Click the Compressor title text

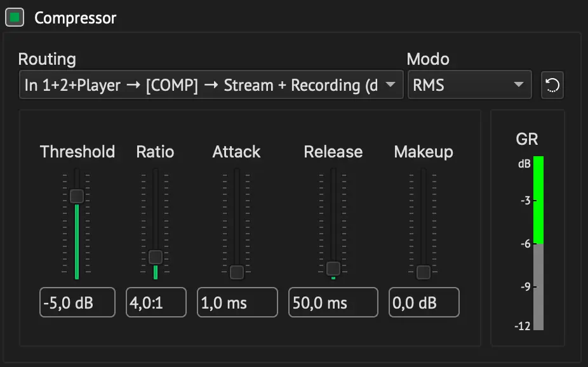76,18
